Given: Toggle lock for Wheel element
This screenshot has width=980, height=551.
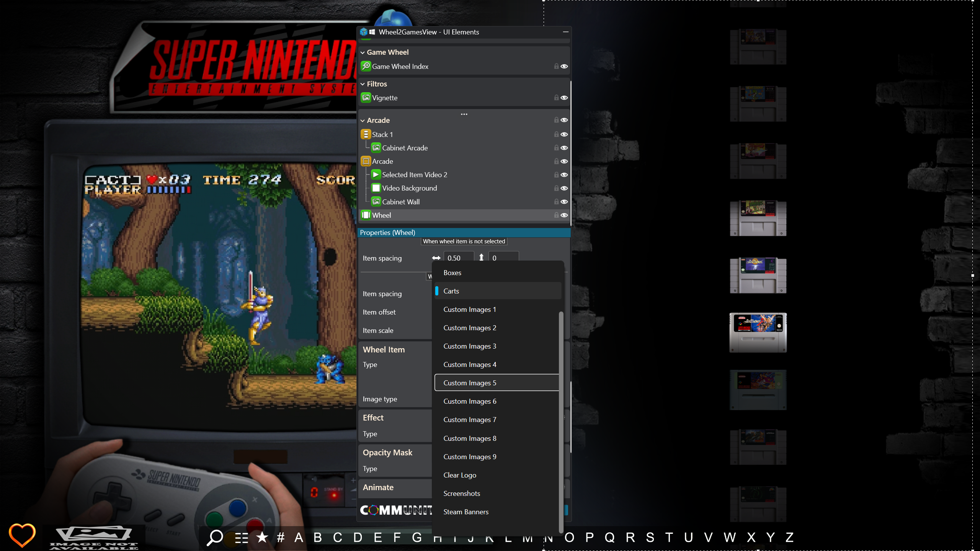Looking at the screenshot, I should (556, 215).
